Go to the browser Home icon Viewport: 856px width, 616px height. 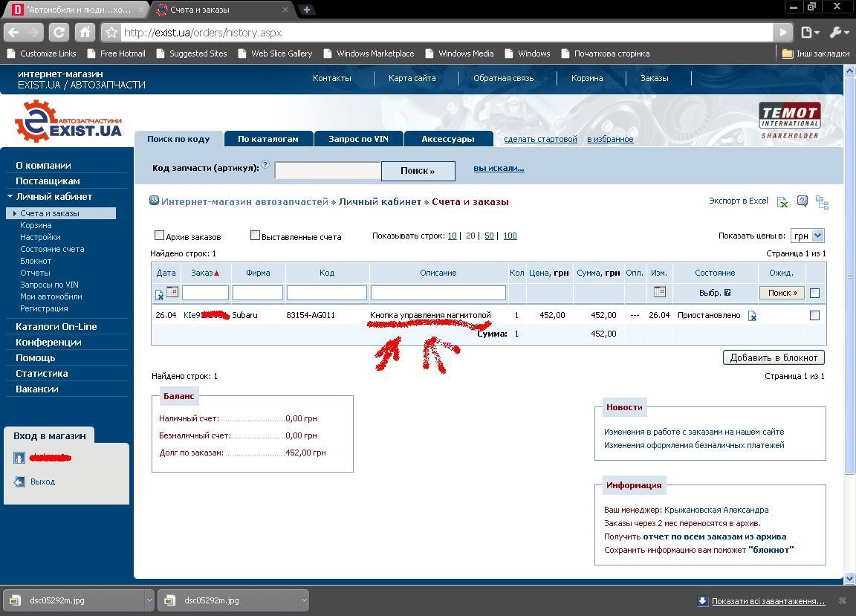[x=85, y=32]
